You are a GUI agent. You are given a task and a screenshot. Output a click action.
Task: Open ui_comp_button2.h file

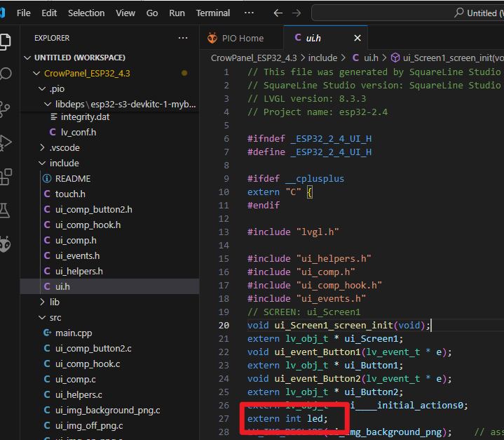pyautogui.click(x=109, y=210)
